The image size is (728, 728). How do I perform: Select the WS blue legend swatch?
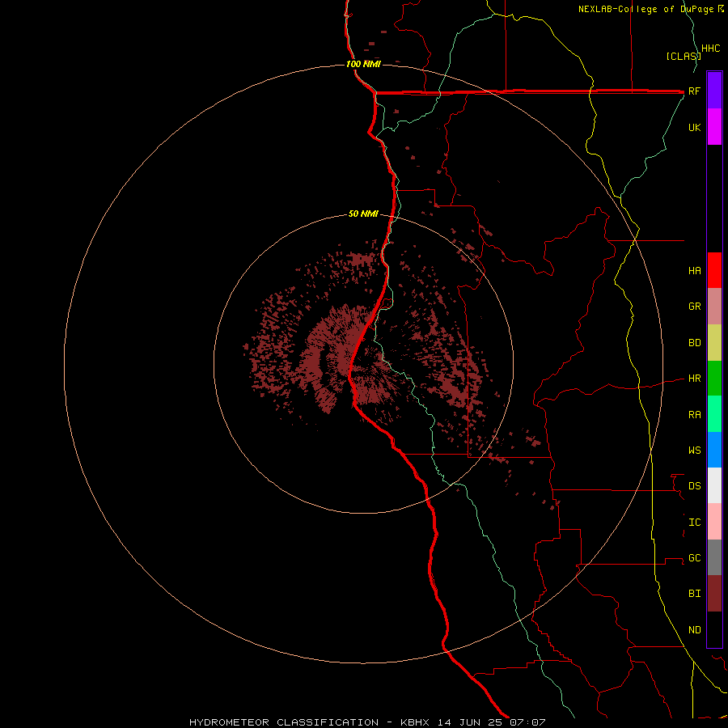click(714, 450)
